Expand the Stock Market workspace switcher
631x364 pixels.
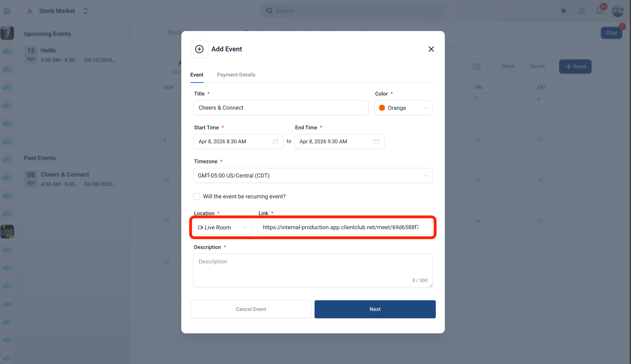[x=85, y=11]
